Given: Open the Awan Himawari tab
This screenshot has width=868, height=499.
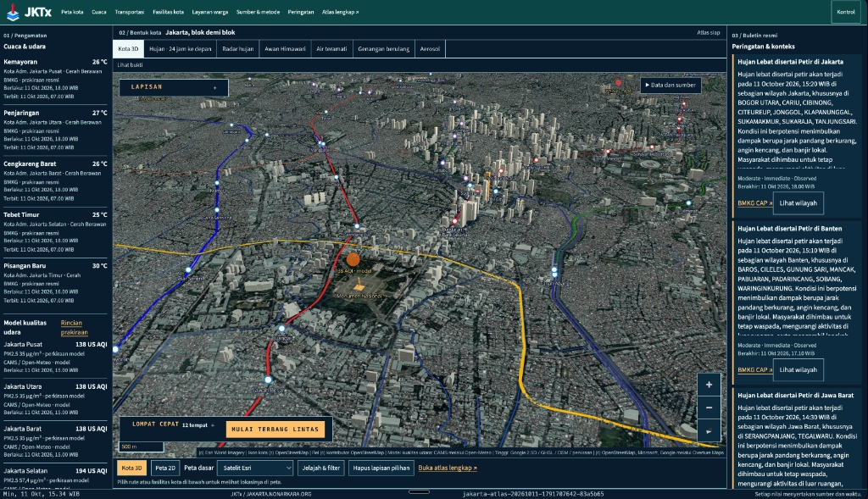Looking at the screenshot, I should click(285, 48).
